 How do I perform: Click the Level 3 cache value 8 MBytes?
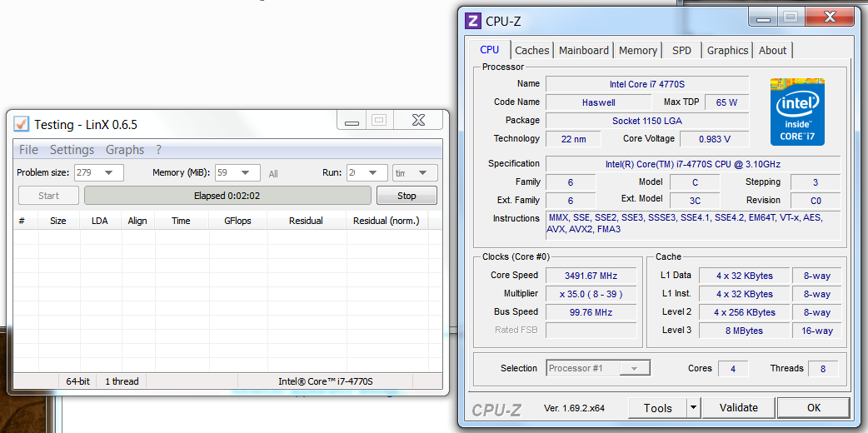(744, 331)
